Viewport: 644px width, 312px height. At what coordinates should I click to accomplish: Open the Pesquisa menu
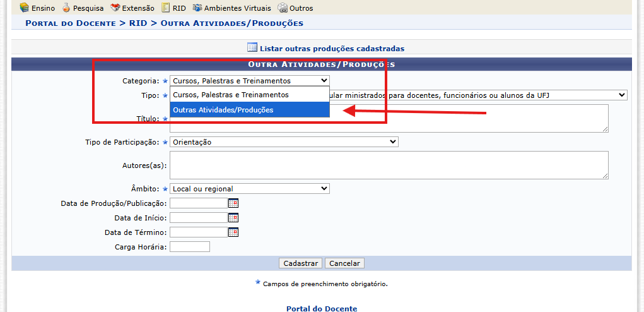pos(83,8)
